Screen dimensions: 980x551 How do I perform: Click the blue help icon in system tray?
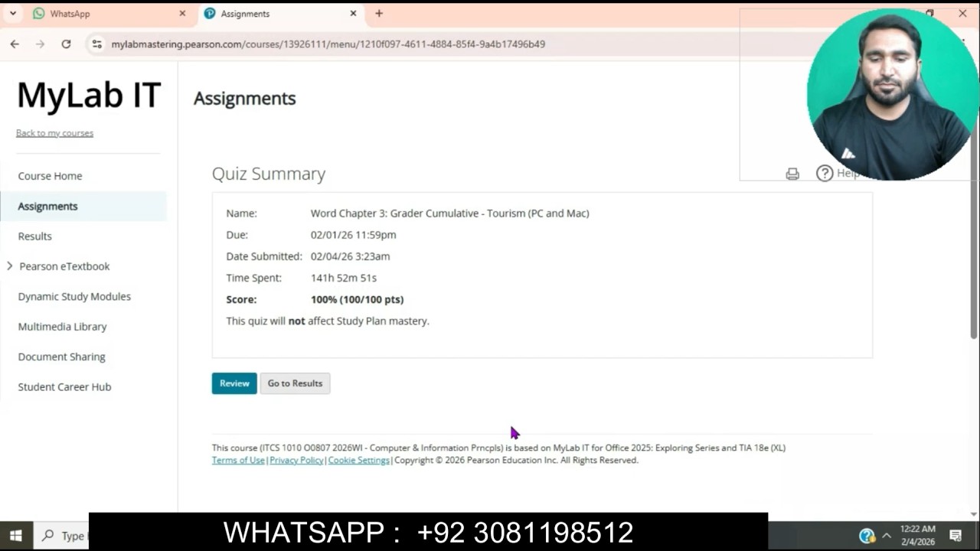(x=867, y=536)
